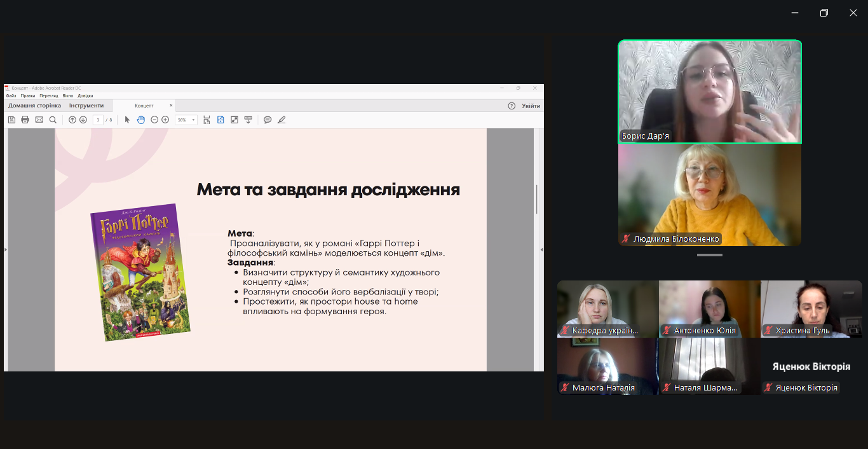Unmute Яценюк Вікторія's microphone

770,387
